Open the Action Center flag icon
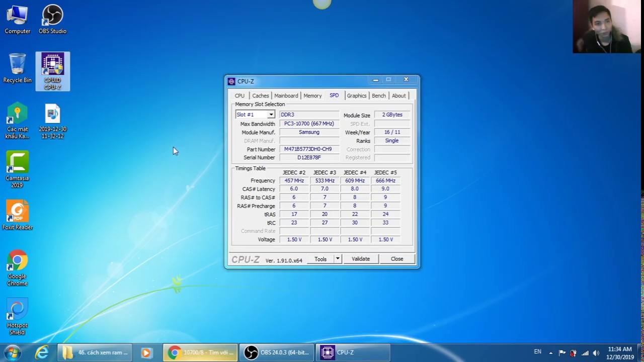 (562, 353)
